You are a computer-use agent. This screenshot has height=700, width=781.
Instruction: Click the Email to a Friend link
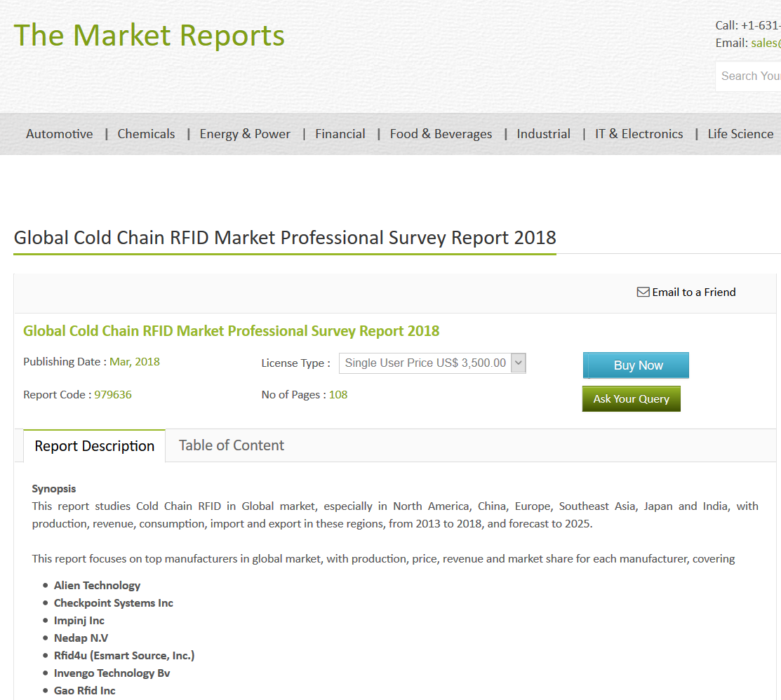pyautogui.click(x=694, y=292)
